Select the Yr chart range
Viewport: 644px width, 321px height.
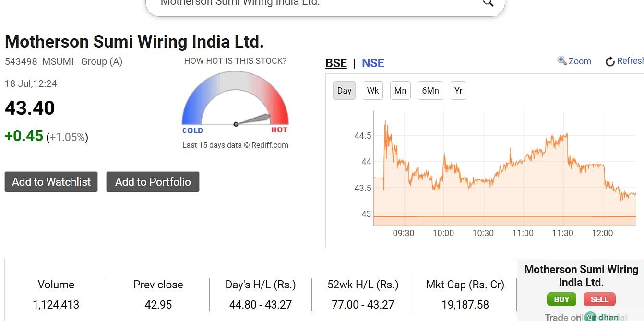click(x=458, y=90)
